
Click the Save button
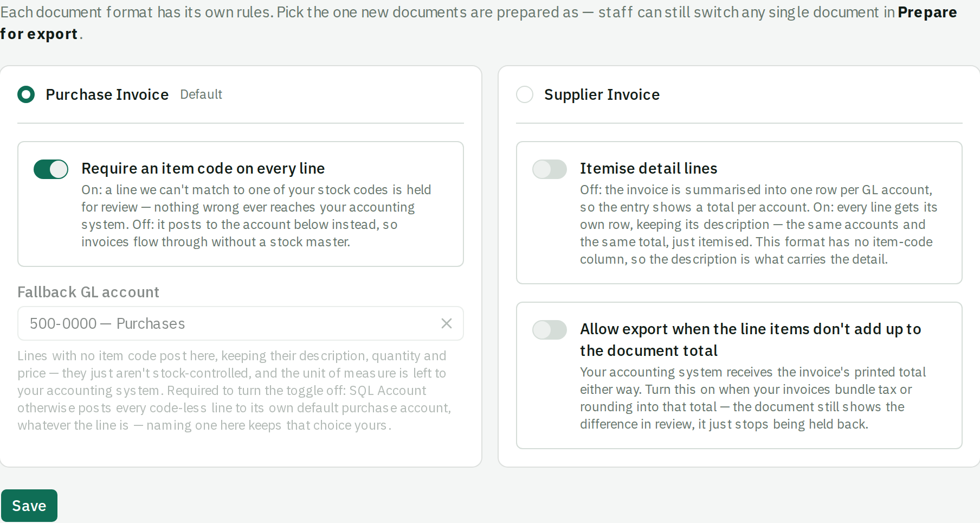[x=29, y=506]
